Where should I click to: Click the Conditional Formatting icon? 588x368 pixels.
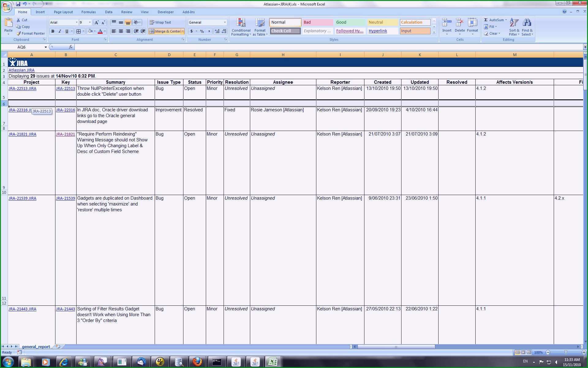pos(241,26)
